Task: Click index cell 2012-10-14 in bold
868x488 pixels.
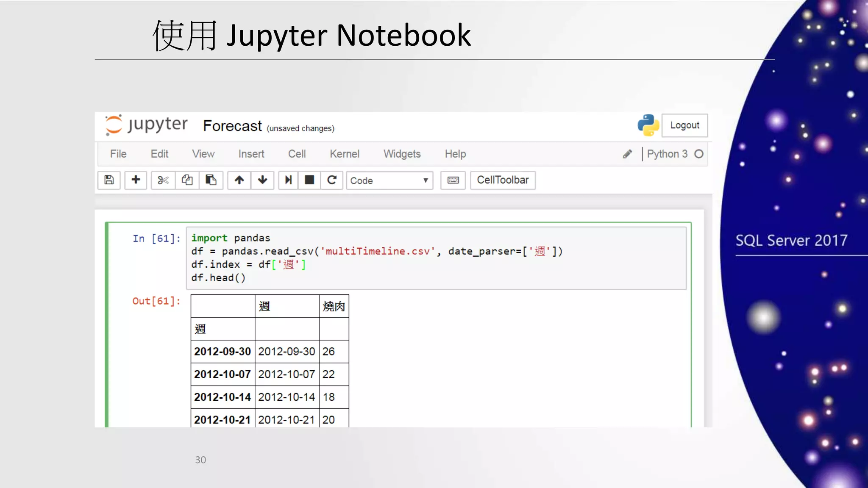Action: click(223, 397)
